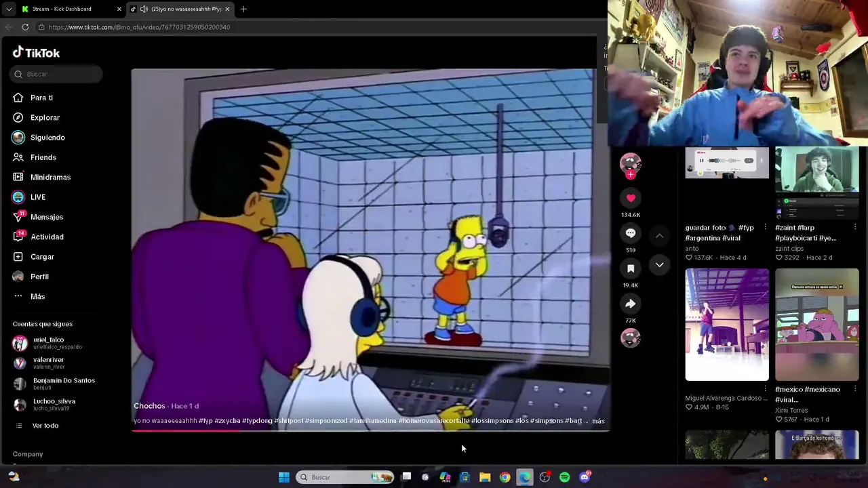The width and height of the screenshot is (868, 488).
Task: Close the TikTok browser tab
Action: pos(227,9)
